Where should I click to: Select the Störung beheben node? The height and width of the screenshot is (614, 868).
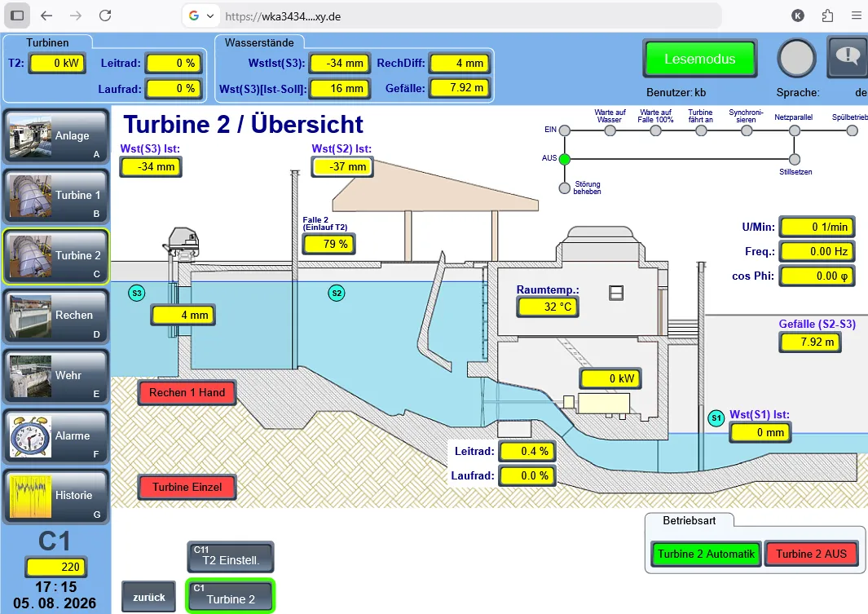(x=565, y=188)
